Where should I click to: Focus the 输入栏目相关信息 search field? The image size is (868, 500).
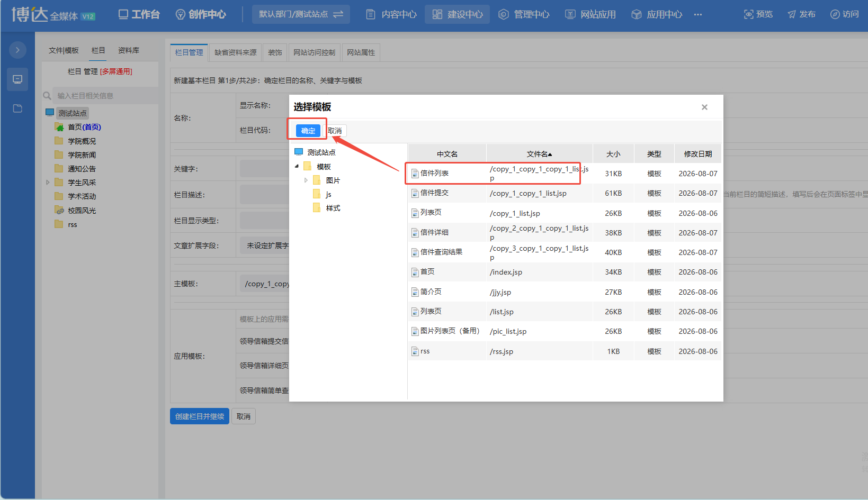[x=105, y=96]
